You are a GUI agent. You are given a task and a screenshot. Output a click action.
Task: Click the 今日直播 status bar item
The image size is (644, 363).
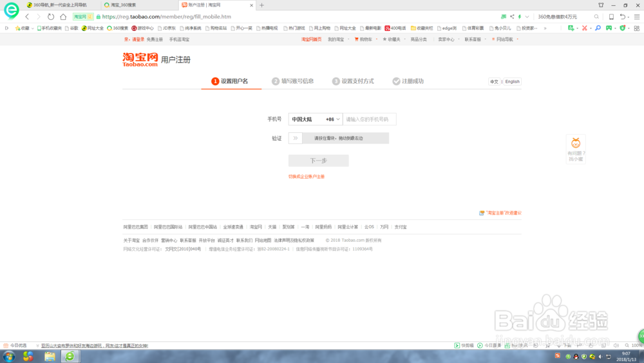pos(489,346)
